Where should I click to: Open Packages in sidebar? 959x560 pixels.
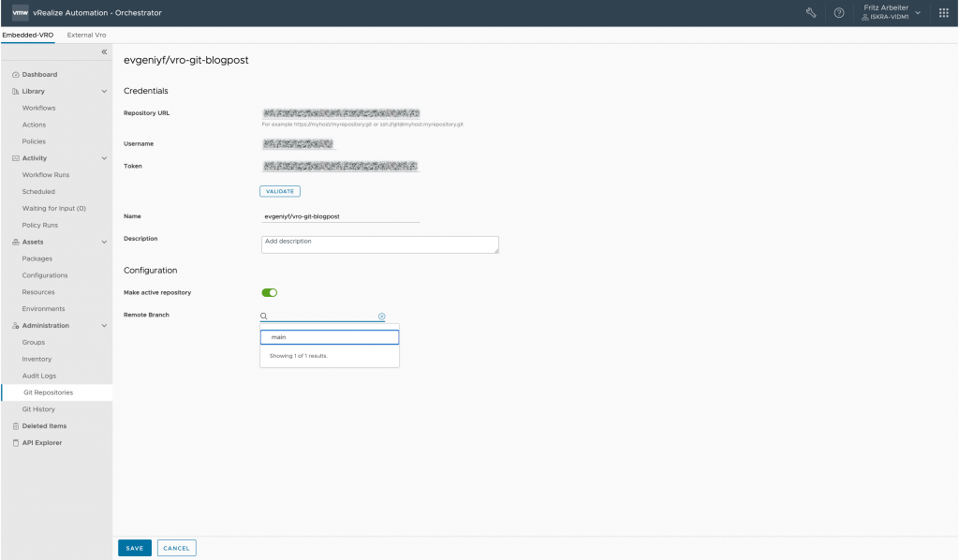(37, 258)
